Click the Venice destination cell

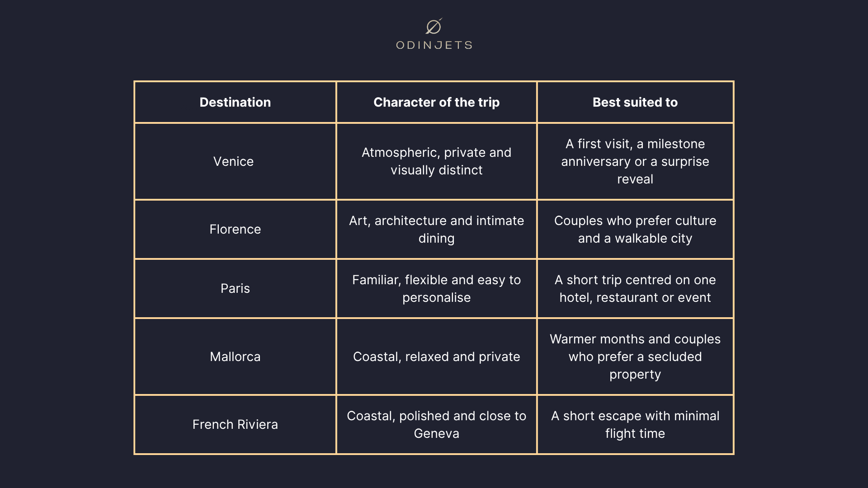pos(235,161)
